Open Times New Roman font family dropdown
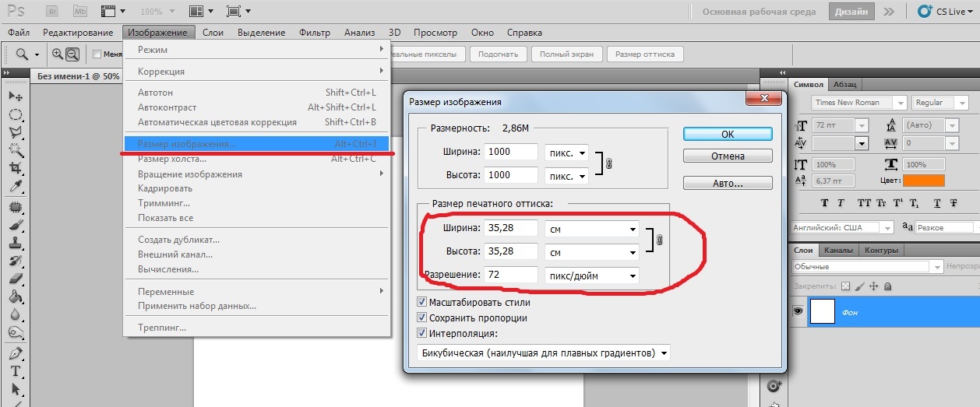The image size is (980, 407). click(x=859, y=103)
